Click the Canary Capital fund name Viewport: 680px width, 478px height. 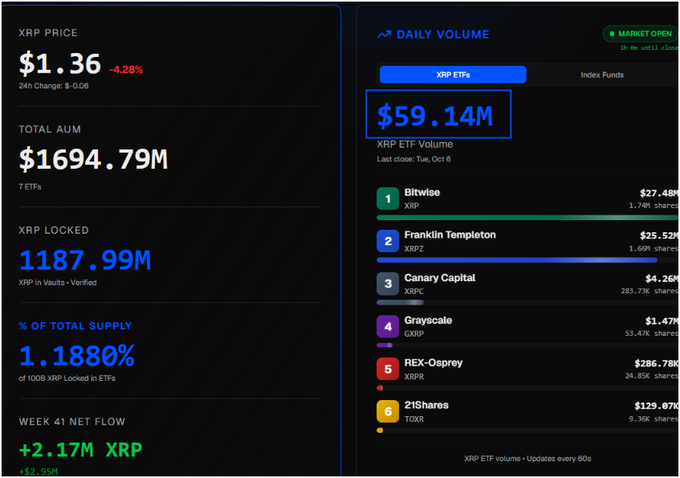[x=440, y=278]
